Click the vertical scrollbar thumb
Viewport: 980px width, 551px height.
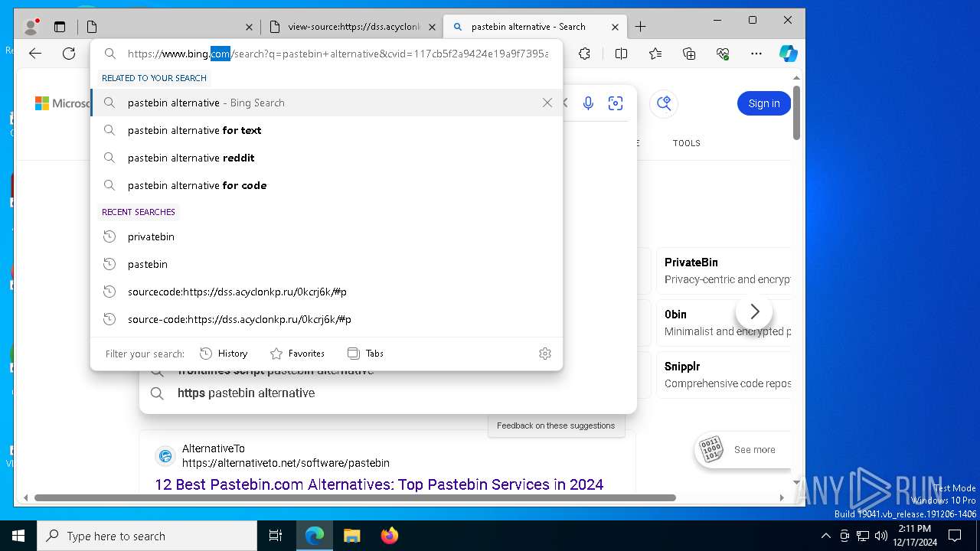tap(797, 112)
